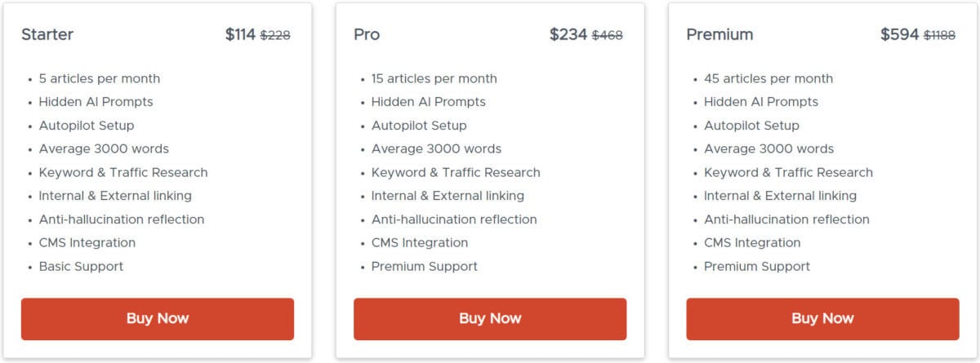Select the Starter plan title
The width and height of the screenshot is (980, 363).
click(x=47, y=35)
